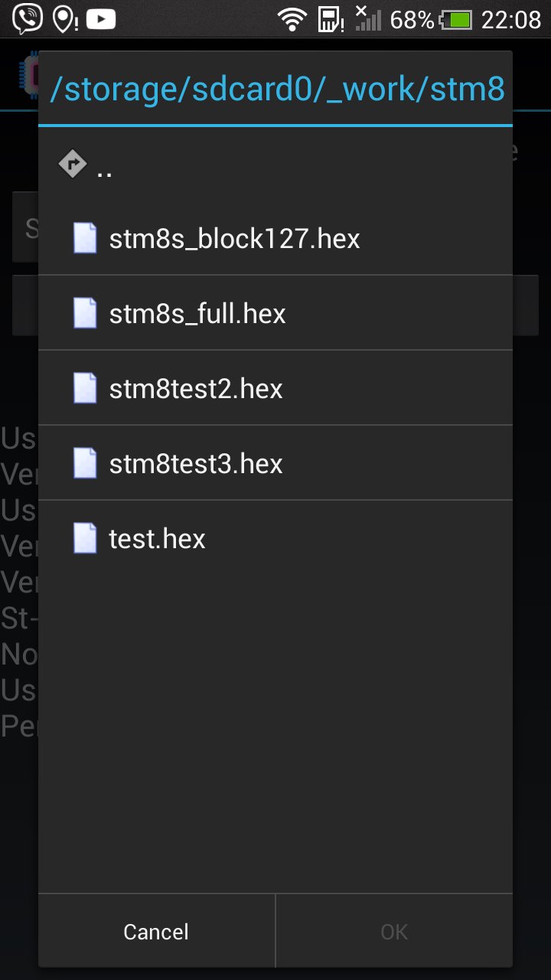Viewport: 551px width, 980px height.
Task: Pick the stm8test2.hex entry
Action: click(196, 388)
